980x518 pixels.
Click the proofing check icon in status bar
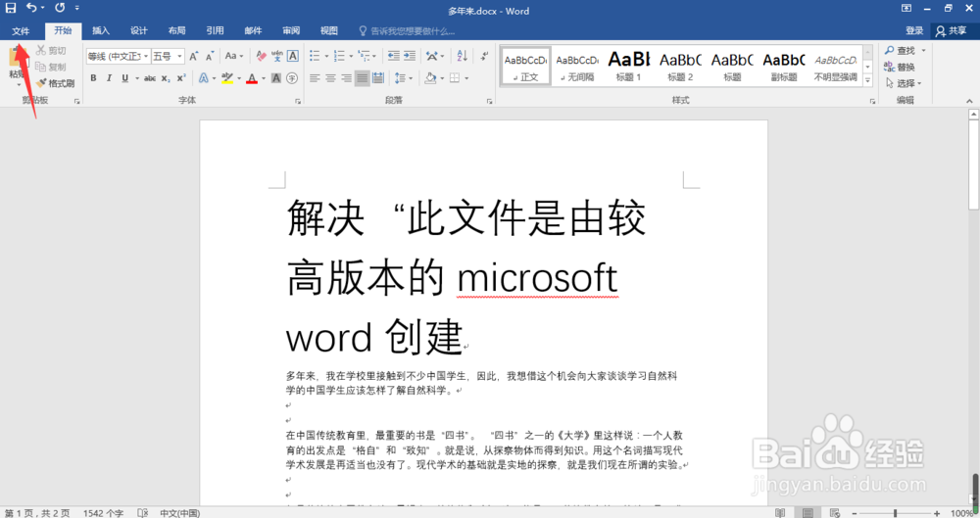click(142, 512)
